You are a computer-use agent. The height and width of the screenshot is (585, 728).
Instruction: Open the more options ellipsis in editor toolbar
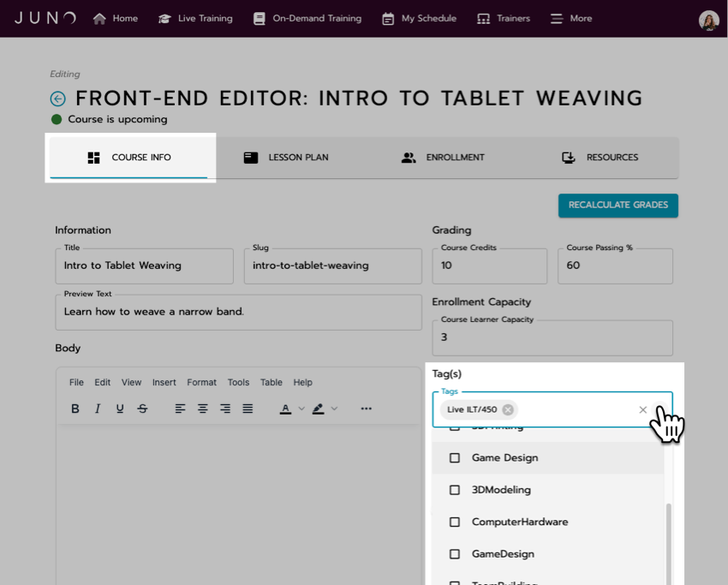(366, 409)
